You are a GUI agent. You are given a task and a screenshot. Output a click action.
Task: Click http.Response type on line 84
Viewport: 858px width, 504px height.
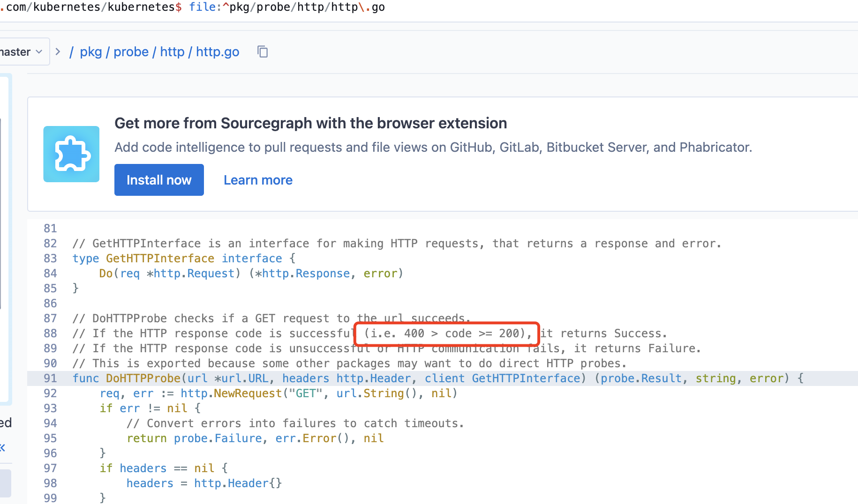(306, 274)
